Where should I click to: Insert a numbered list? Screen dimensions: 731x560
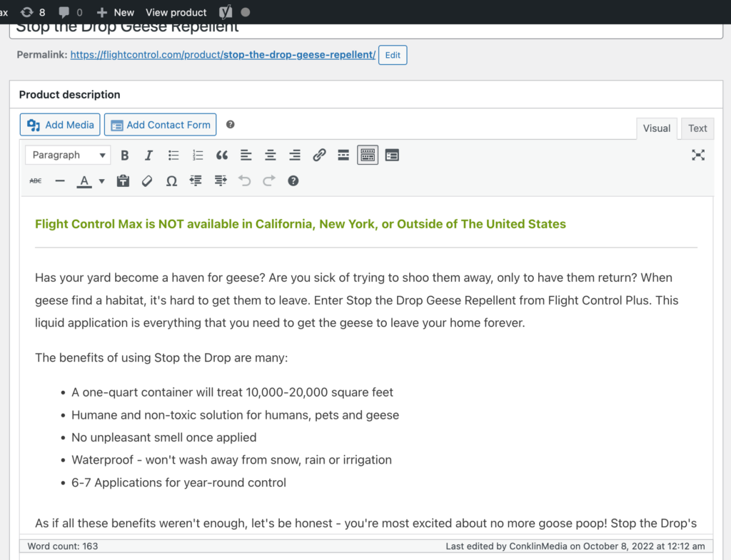click(198, 155)
